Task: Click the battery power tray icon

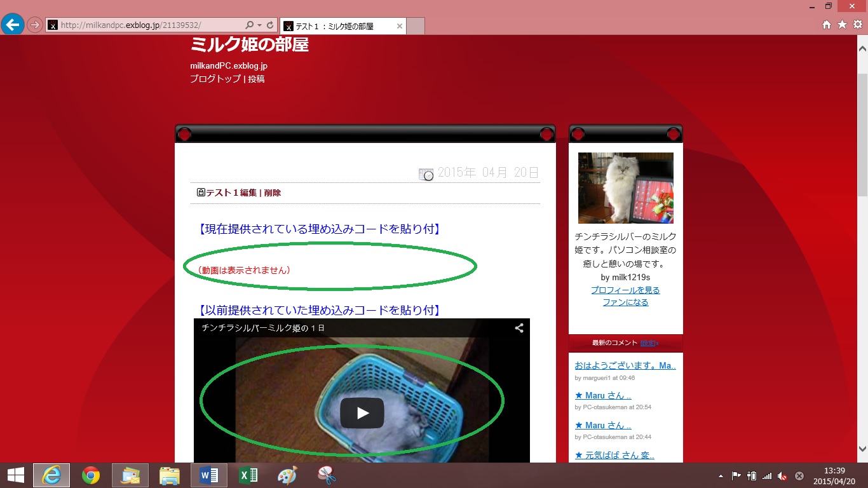Action: pyautogui.click(x=752, y=475)
